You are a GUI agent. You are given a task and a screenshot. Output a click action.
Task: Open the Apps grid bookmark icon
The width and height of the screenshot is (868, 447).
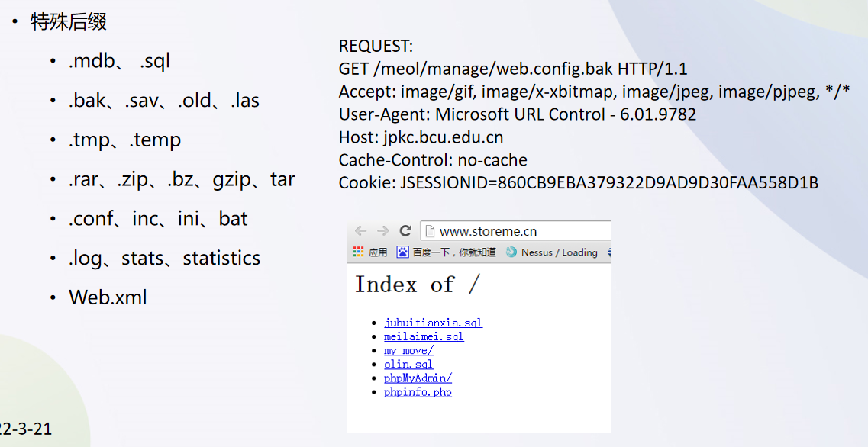coord(359,252)
